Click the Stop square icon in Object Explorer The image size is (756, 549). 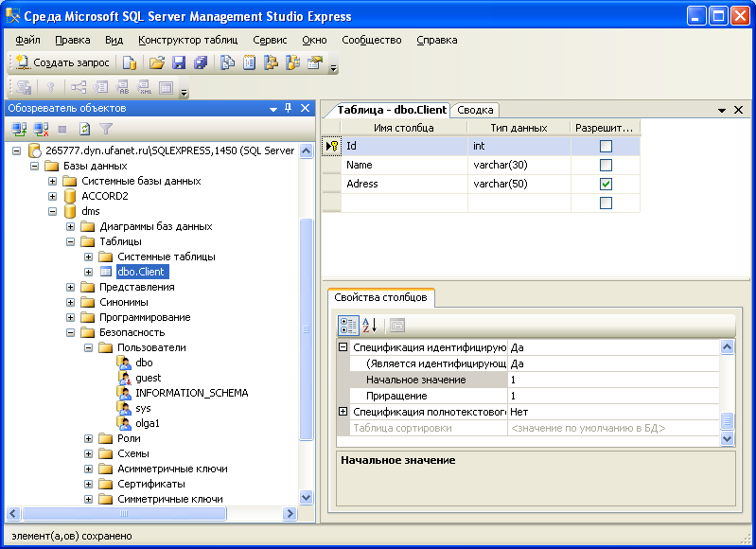pos(62,130)
